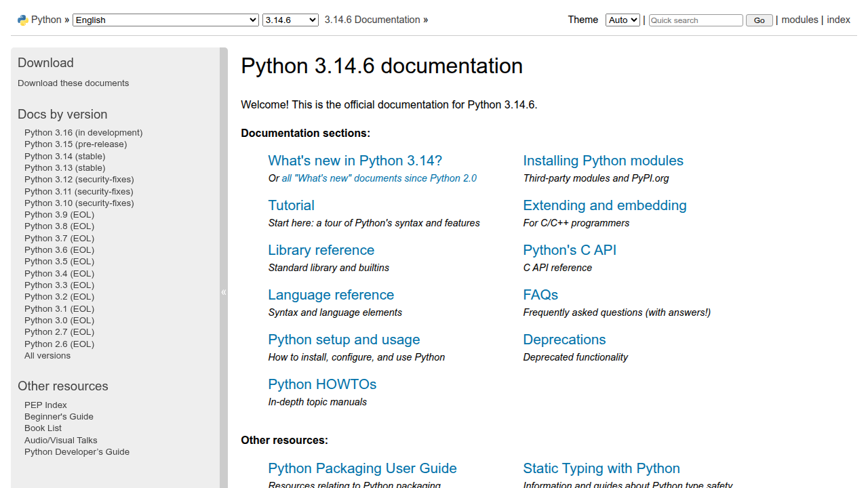Open the Theme Auto dropdown
Viewport: 868px width, 488px height.
pyautogui.click(x=623, y=20)
